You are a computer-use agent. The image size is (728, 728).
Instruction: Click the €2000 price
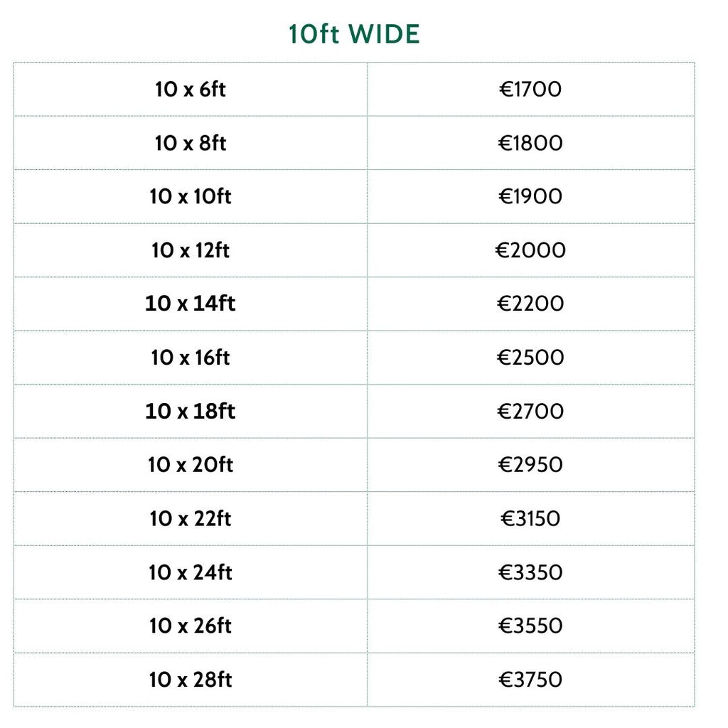(530, 250)
